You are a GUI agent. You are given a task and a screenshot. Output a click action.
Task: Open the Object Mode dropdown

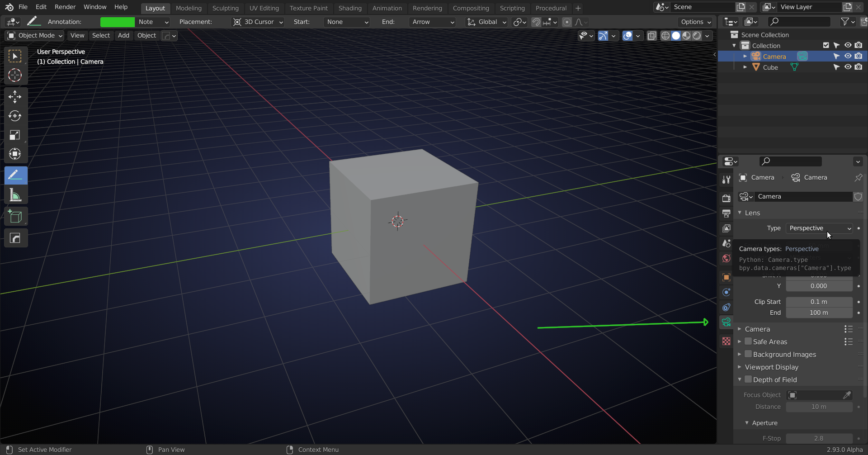[35, 36]
